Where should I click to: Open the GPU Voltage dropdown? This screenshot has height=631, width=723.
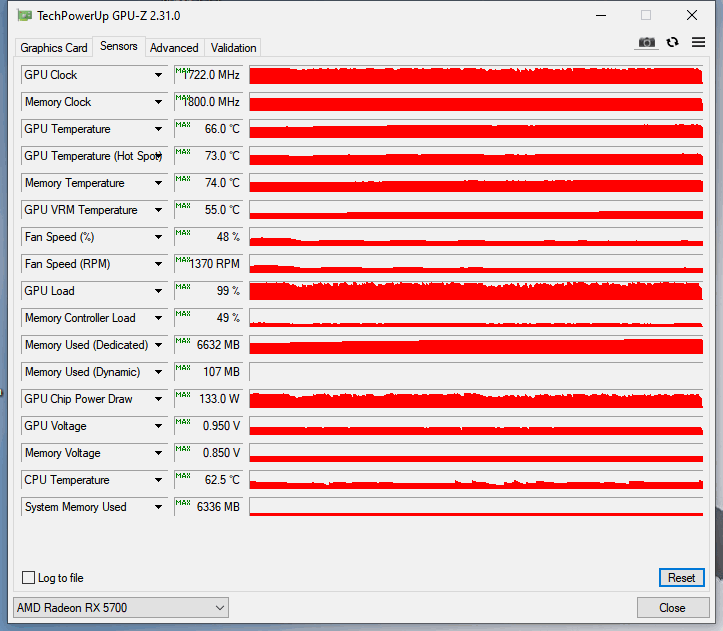point(158,426)
